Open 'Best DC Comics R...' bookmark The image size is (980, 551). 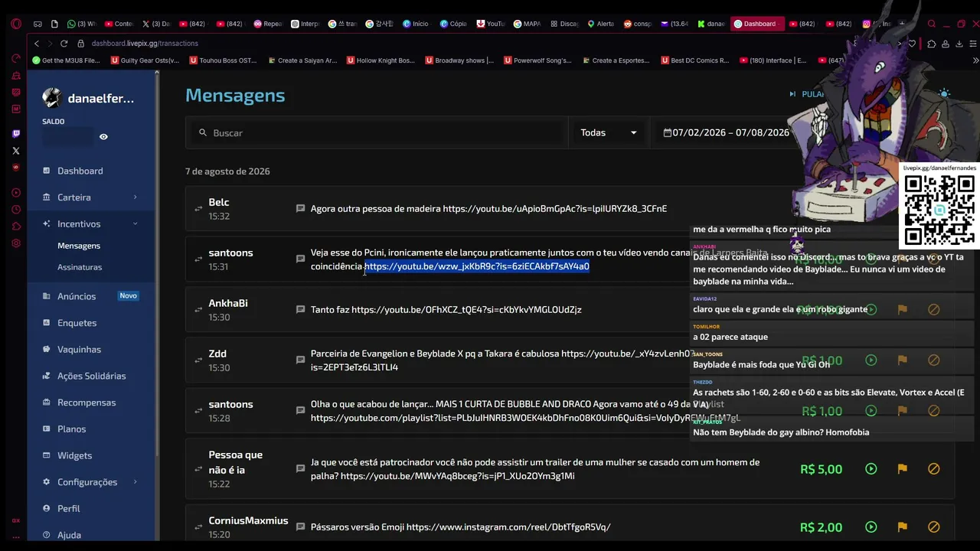pyautogui.click(x=694, y=60)
